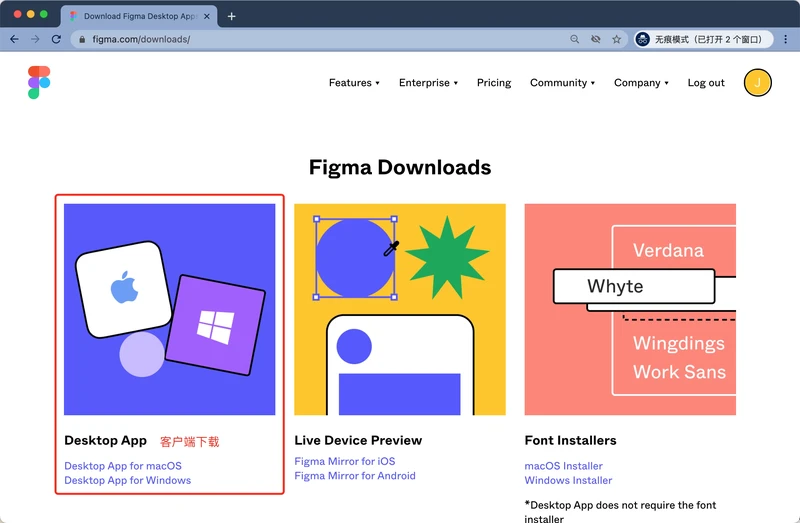This screenshot has width=800, height=523.
Task: Click the lock icon in the address bar
Action: pyautogui.click(x=82, y=39)
